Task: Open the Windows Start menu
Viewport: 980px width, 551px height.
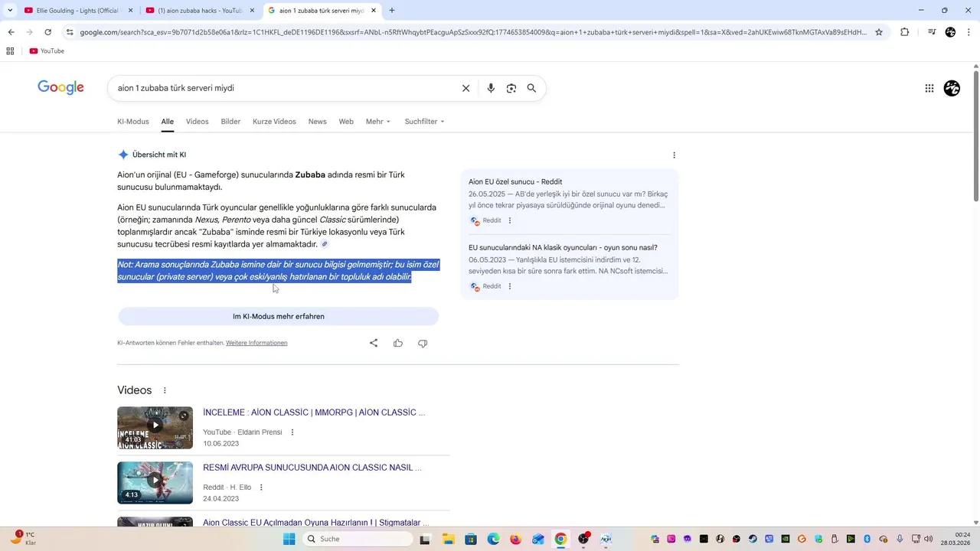Action: click(289, 539)
